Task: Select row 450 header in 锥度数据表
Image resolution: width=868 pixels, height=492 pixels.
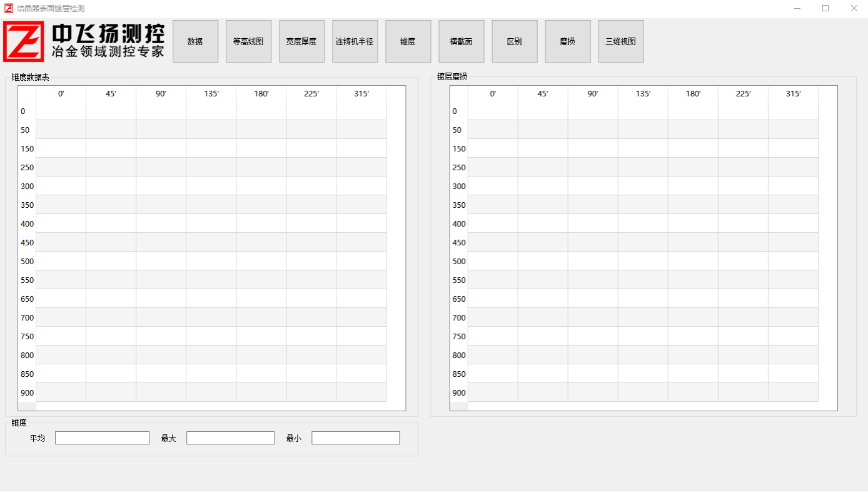Action: pos(27,242)
